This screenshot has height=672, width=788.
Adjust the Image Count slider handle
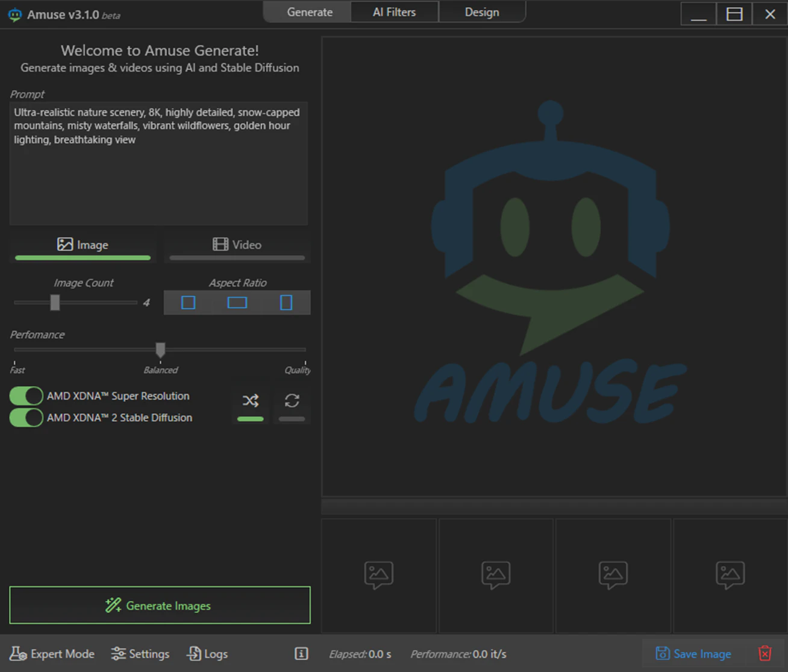pos(55,302)
